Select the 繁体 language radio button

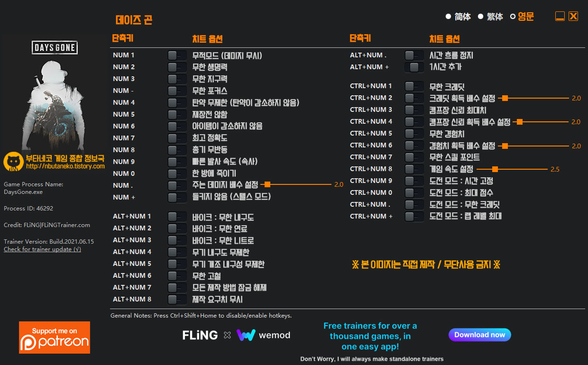point(480,17)
